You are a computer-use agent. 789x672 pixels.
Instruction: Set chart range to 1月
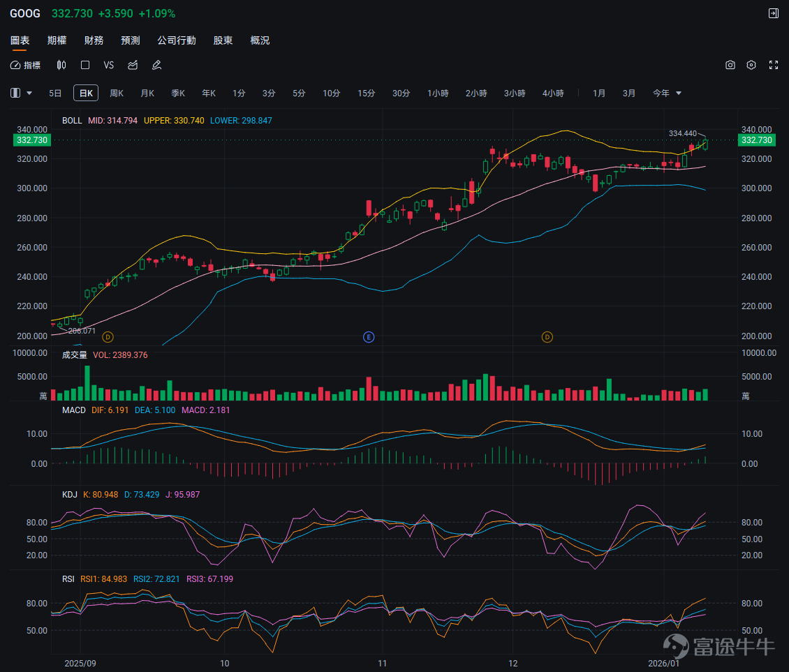pos(599,93)
